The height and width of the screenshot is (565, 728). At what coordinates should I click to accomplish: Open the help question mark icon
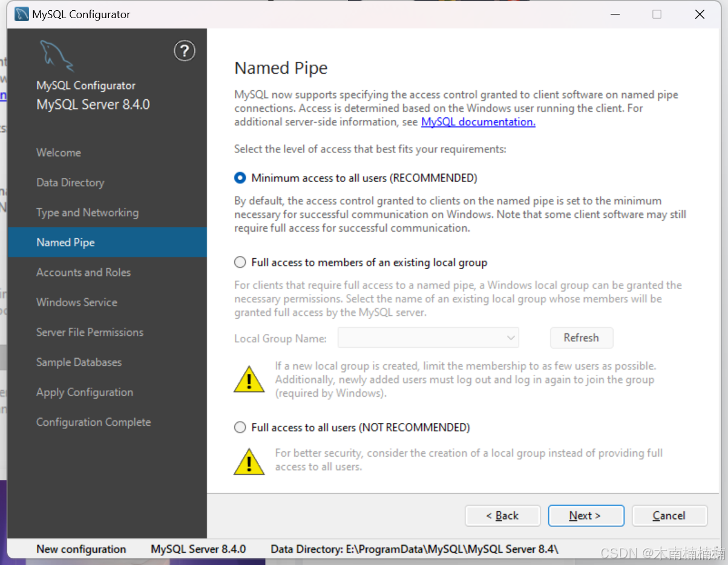tap(185, 51)
